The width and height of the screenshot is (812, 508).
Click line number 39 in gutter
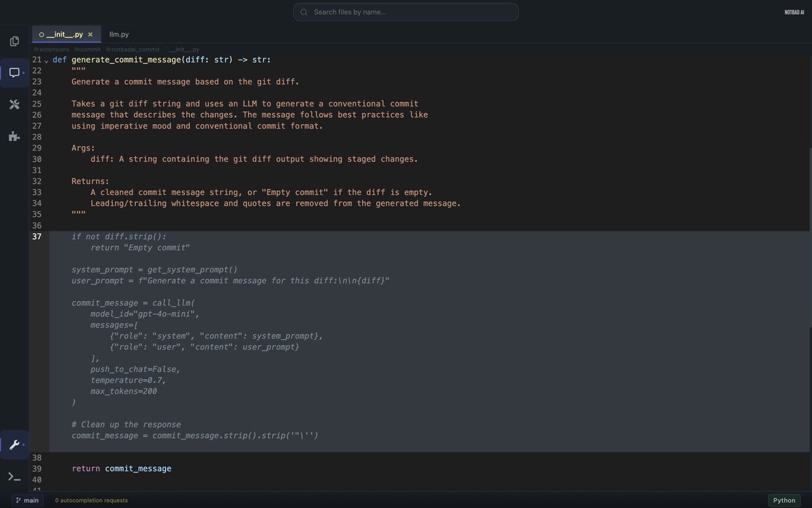[37, 469]
